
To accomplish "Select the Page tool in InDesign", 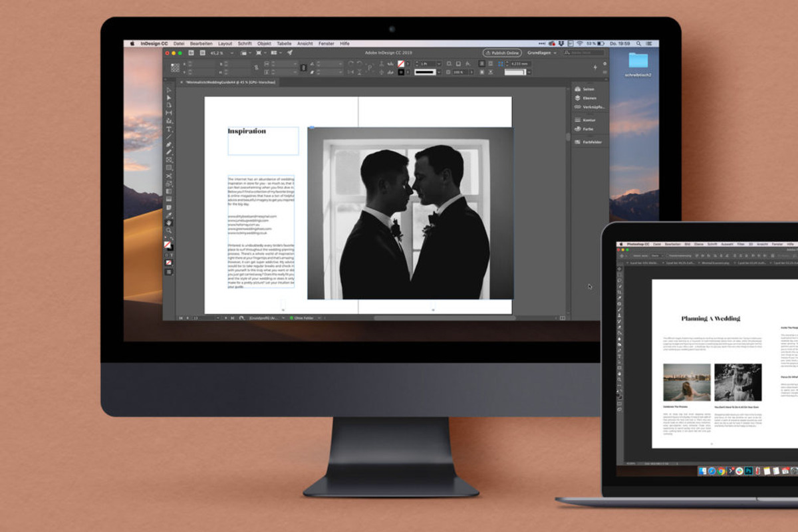I will tap(169, 105).
